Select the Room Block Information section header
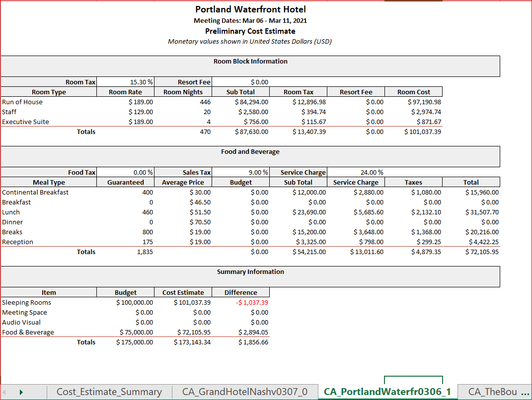This screenshot has width=532, height=400. (x=250, y=62)
